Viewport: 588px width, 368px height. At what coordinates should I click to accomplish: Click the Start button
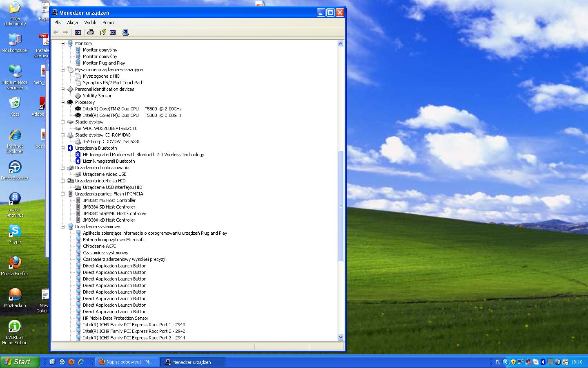(x=20, y=362)
